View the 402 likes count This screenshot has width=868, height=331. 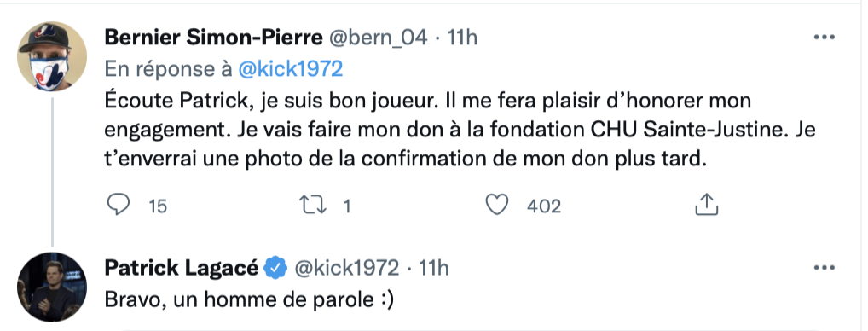click(x=544, y=206)
